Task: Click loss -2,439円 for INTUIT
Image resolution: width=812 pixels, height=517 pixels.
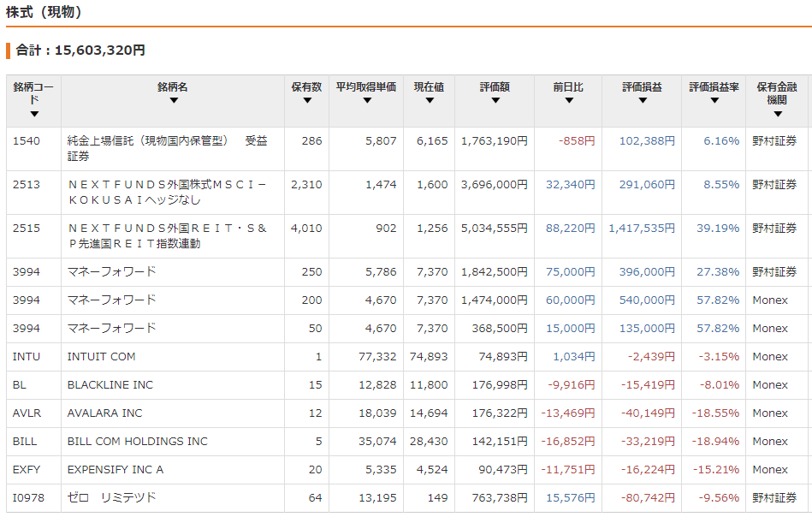Action: pos(651,357)
